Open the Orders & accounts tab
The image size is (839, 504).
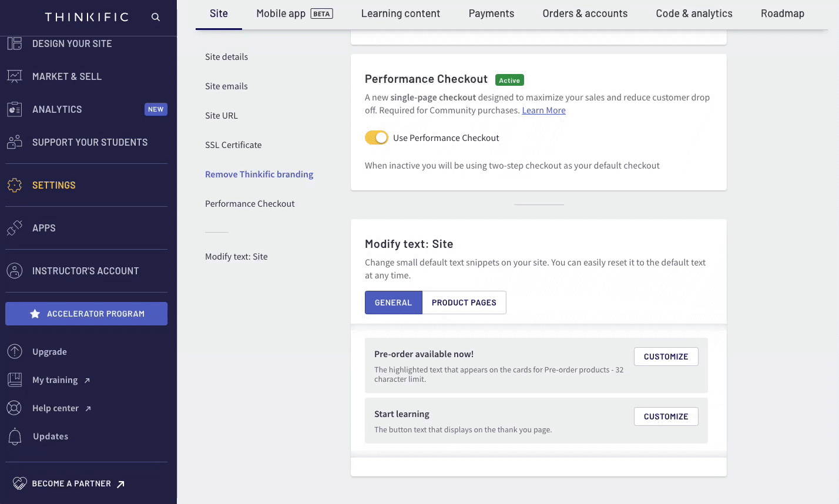pos(585,14)
